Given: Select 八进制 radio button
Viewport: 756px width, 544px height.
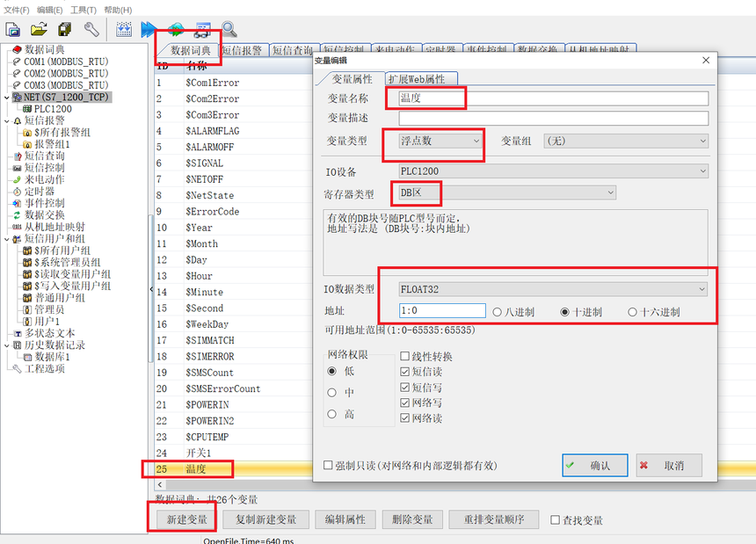Looking at the screenshot, I should [x=497, y=312].
